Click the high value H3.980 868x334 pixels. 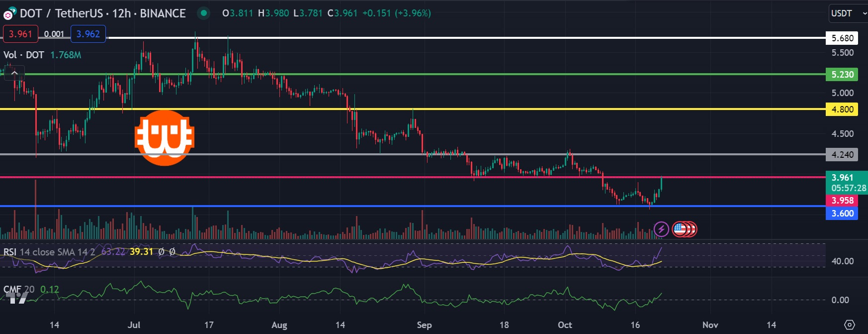[273, 13]
